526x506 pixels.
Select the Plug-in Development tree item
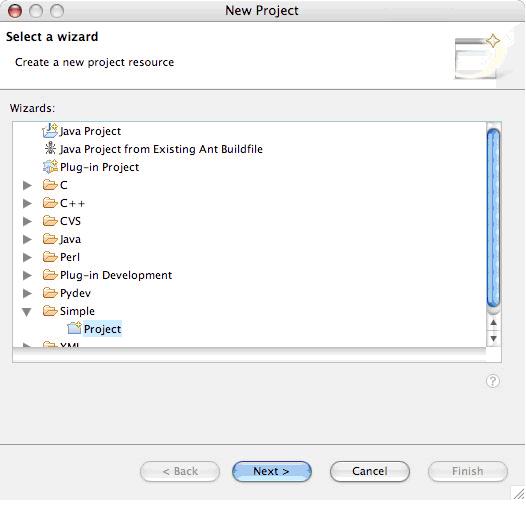pyautogui.click(x=116, y=275)
